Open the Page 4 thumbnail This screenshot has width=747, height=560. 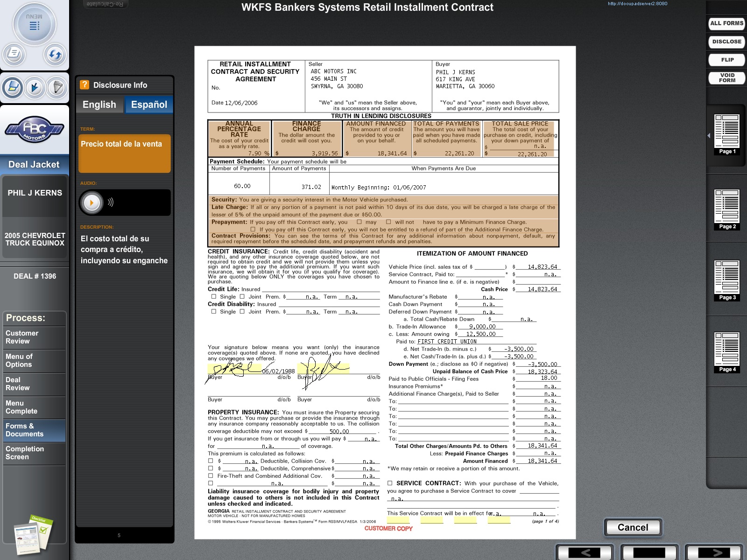coord(727,352)
